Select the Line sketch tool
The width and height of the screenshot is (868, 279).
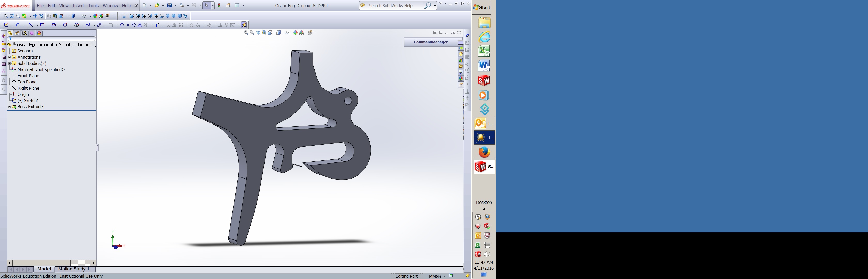click(31, 25)
